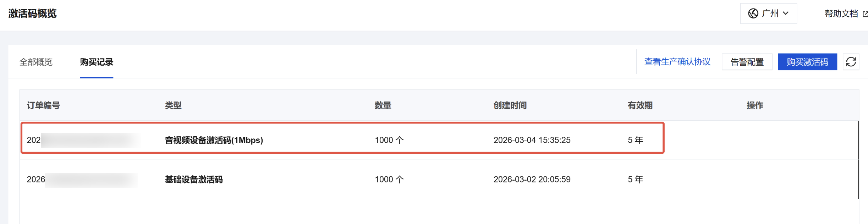This screenshot has width=868, height=224.
Task: Select the 购买记录 tab
Action: pos(97,62)
